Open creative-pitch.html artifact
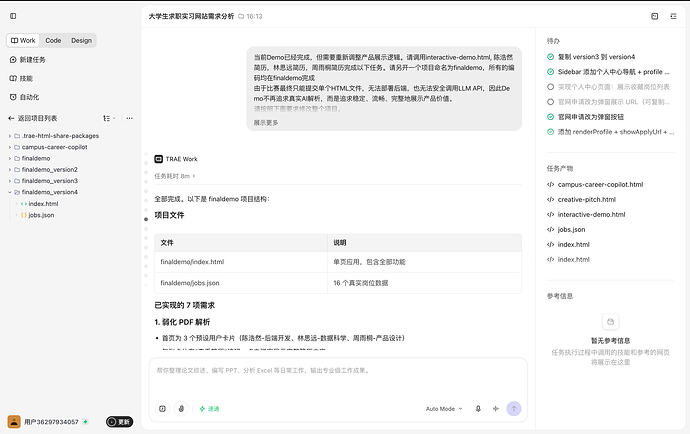Image resolution: width=690 pixels, height=434 pixels. click(x=587, y=199)
